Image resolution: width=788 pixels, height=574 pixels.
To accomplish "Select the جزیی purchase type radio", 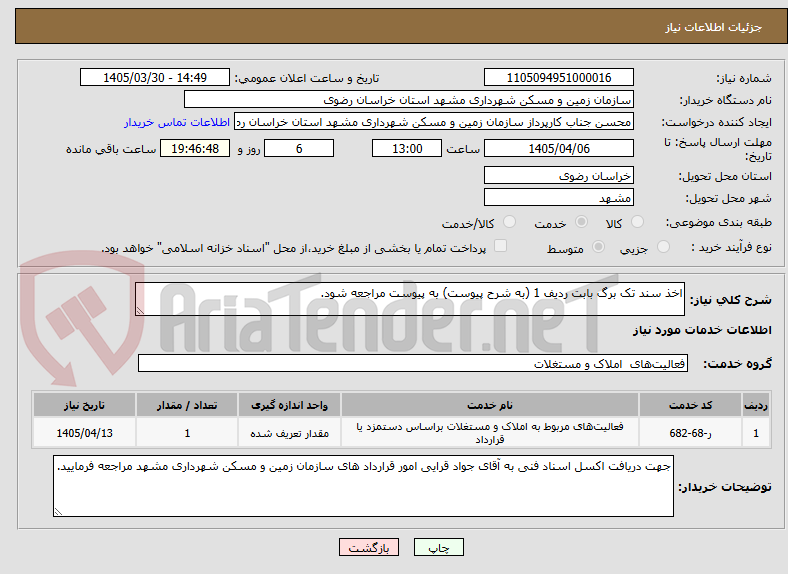I will [663, 247].
